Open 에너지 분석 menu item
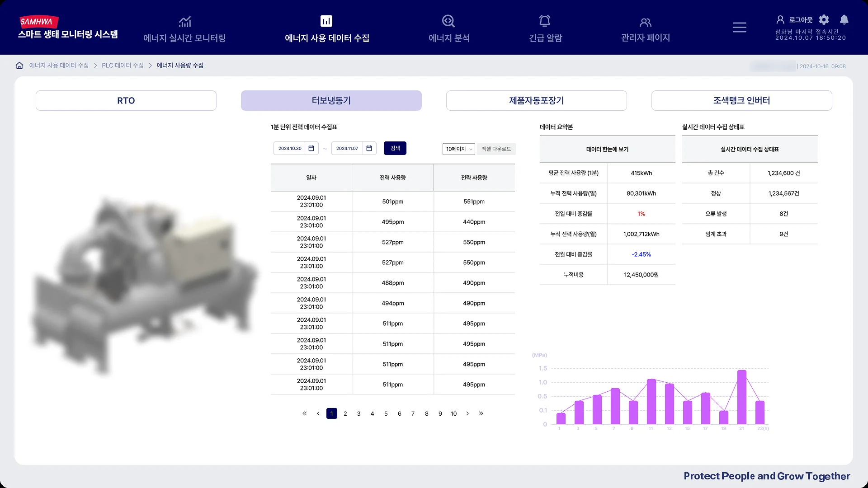Screen dimensions: 868x488 pyautogui.click(x=449, y=38)
